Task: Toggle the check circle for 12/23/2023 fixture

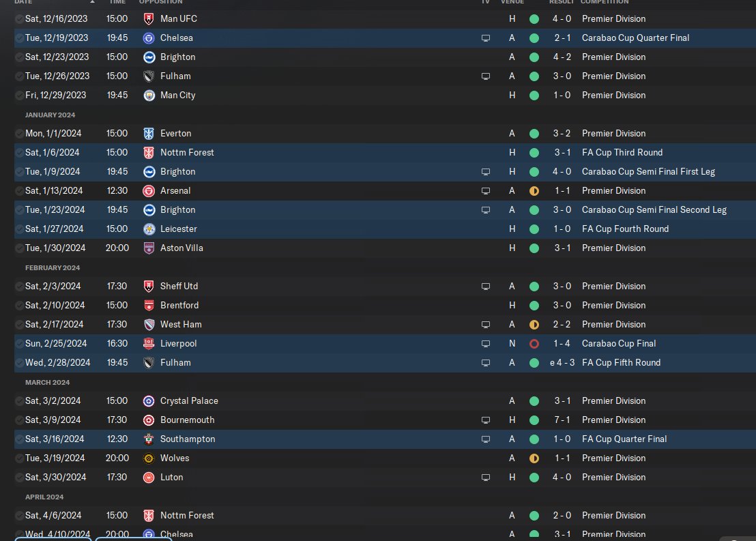Action: pyautogui.click(x=19, y=57)
